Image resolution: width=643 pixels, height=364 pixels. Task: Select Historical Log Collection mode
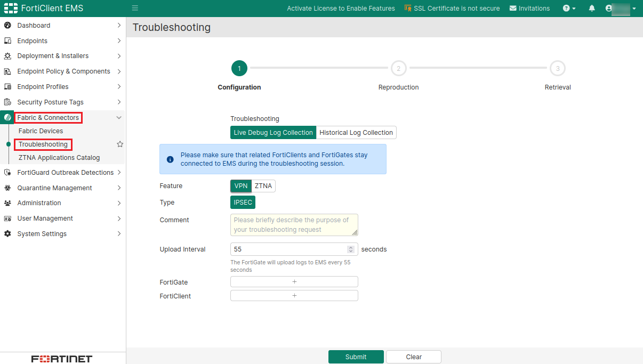(356, 133)
